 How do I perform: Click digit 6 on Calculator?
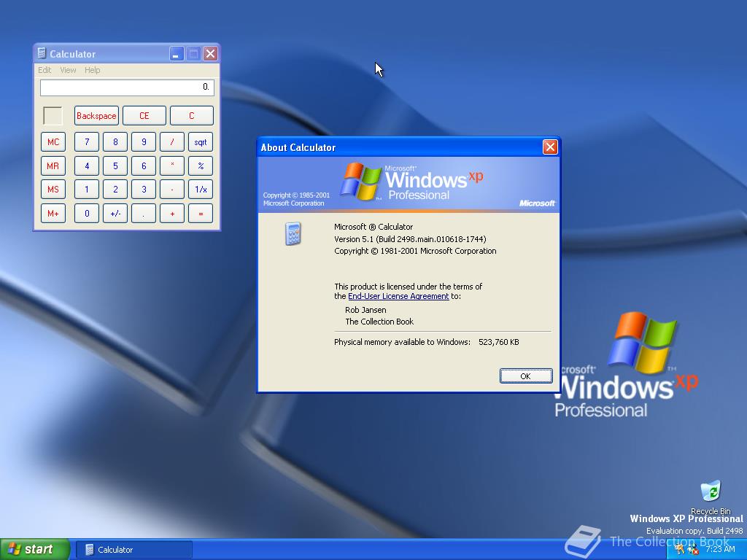tap(144, 166)
